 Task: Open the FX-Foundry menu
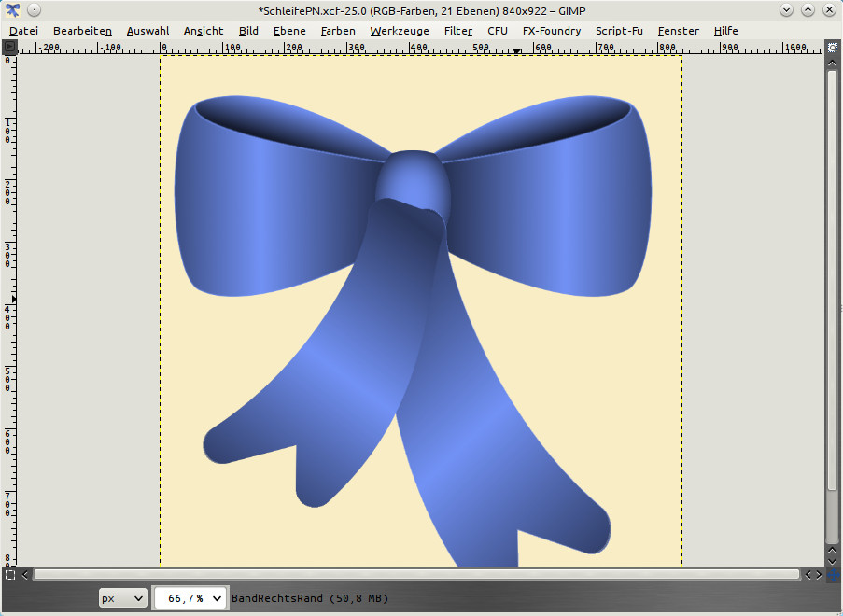pyautogui.click(x=551, y=31)
